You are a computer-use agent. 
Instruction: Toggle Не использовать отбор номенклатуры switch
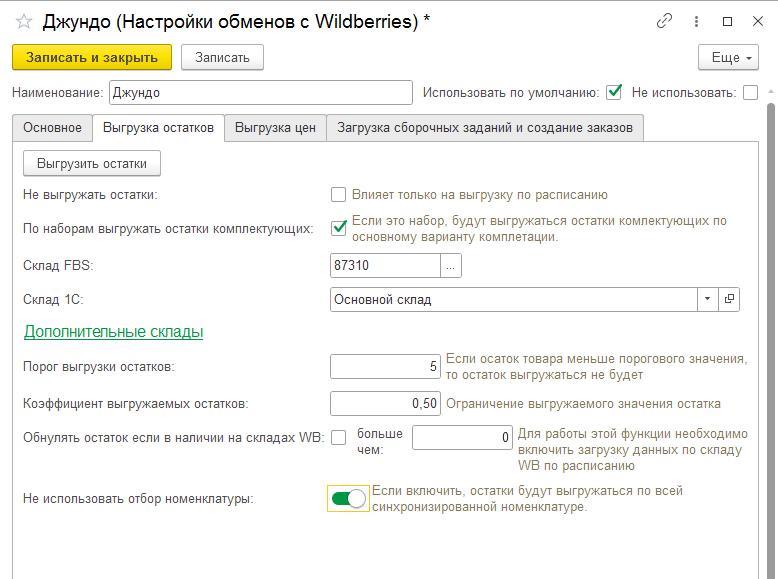(348, 498)
